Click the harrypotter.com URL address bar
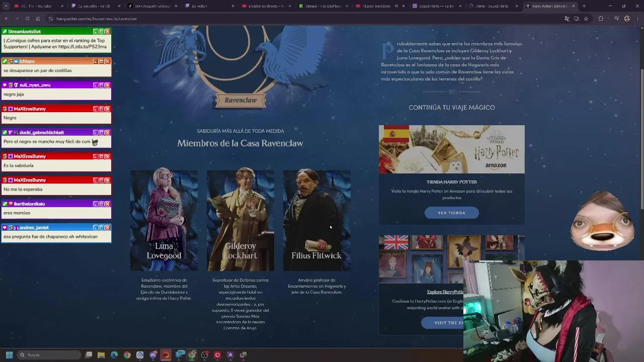Viewport: 644px width, 362px height. pos(302,19)
